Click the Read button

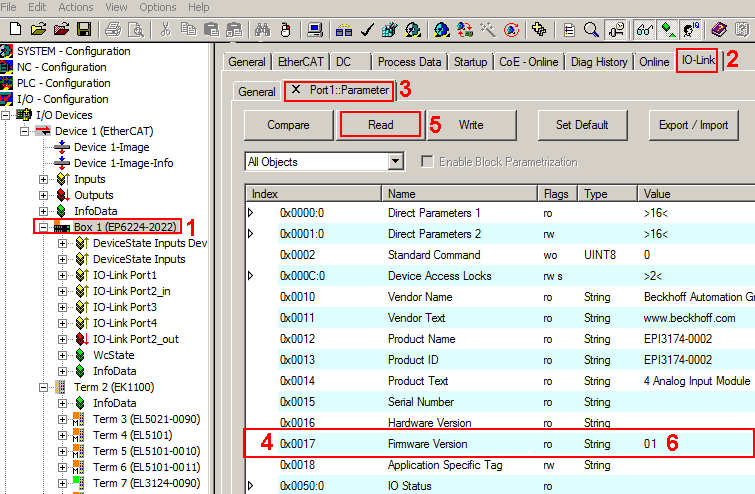[380, 125]
